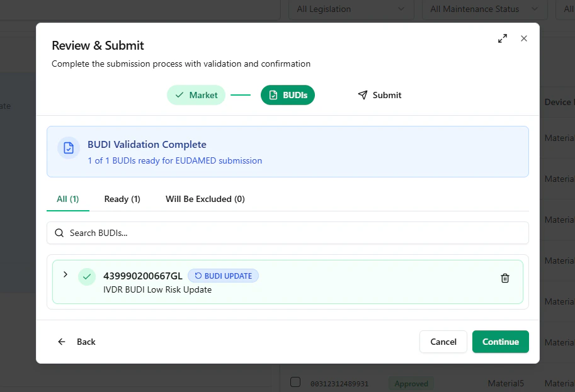
Task: Click the BUDI Validation Complete banner document icon
Action: click(x=68, y=148)
